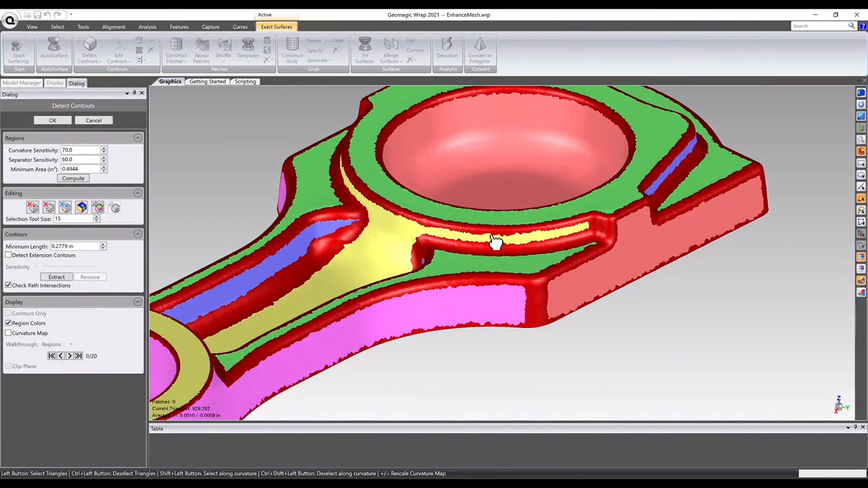Select the blue-yellow cube Editing icon
This screenshot has height=488, width=868.
81,207
